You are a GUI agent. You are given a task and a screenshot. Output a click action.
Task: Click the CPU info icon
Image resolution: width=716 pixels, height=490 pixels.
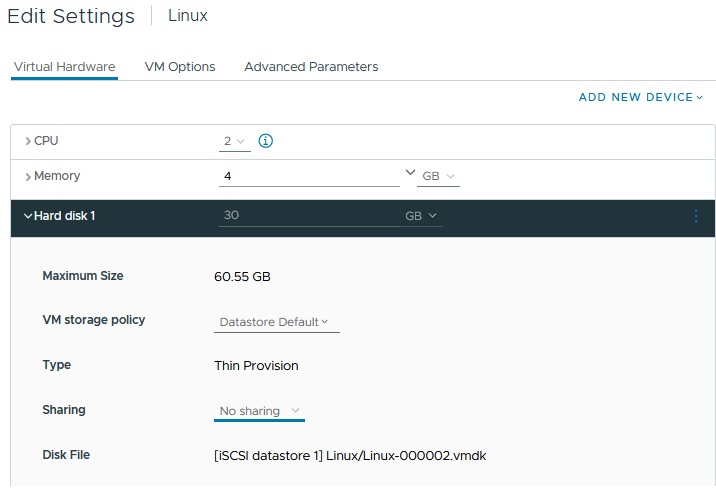coord(266,141)
